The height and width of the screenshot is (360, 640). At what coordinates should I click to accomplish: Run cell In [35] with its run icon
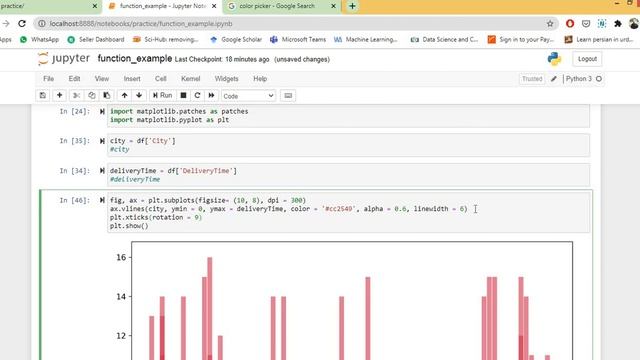[102, 141]
